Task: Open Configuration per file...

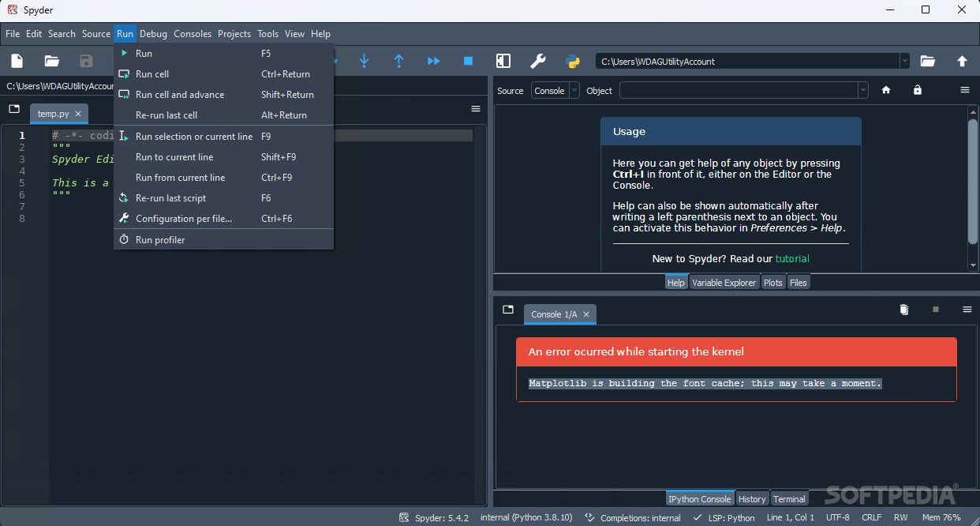Action: [224, 219]
